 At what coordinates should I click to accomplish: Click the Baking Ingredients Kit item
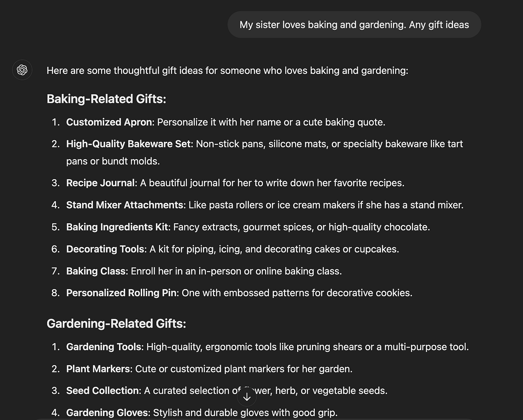click(248, 227)
